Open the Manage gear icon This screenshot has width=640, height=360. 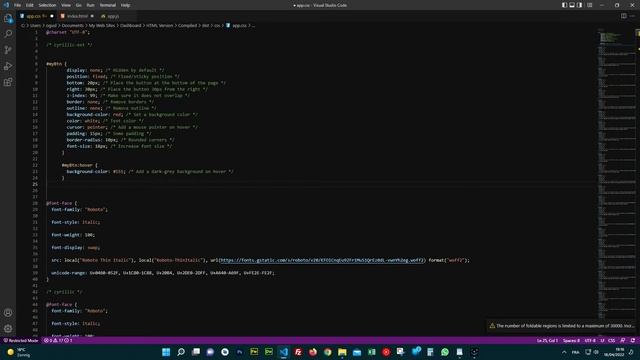point(8,329)
